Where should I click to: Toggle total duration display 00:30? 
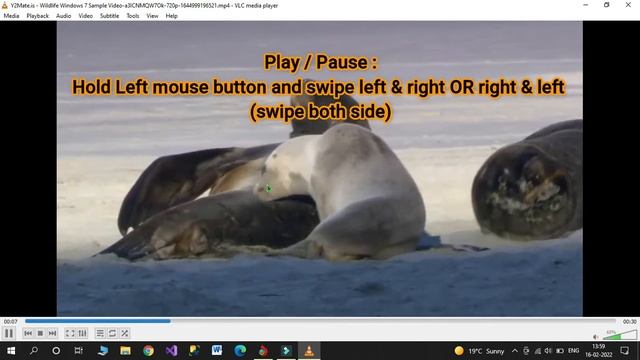point(629,322)
